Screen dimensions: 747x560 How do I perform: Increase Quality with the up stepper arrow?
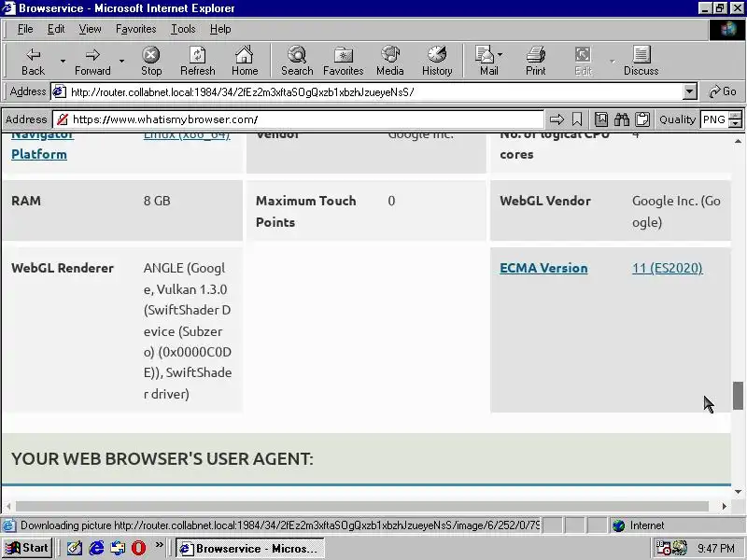click(736, 115)
